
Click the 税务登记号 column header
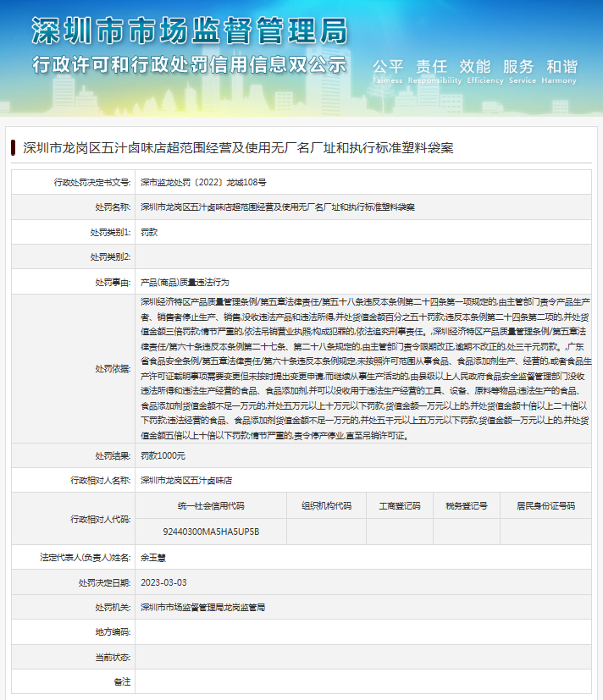tap(467, 506)
